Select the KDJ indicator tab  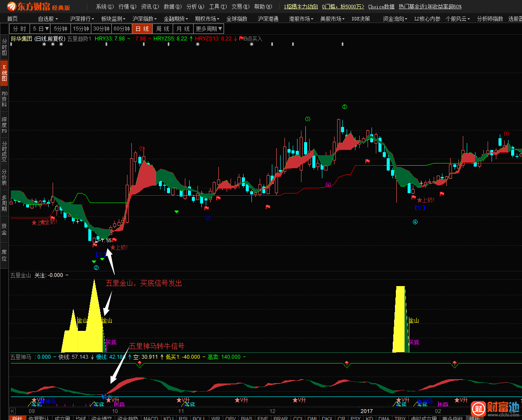[x=168, y=418]
